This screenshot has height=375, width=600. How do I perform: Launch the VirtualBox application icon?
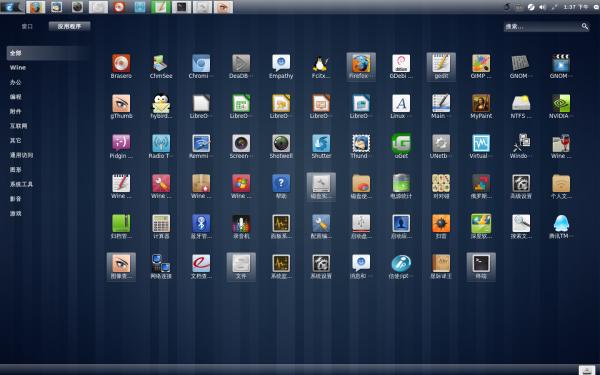[x=481, y=147]
